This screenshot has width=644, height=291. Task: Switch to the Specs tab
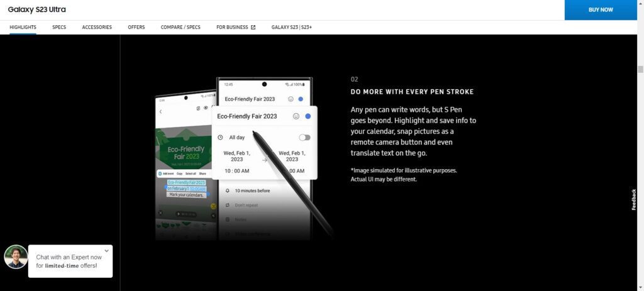click(x=59, y=27)
